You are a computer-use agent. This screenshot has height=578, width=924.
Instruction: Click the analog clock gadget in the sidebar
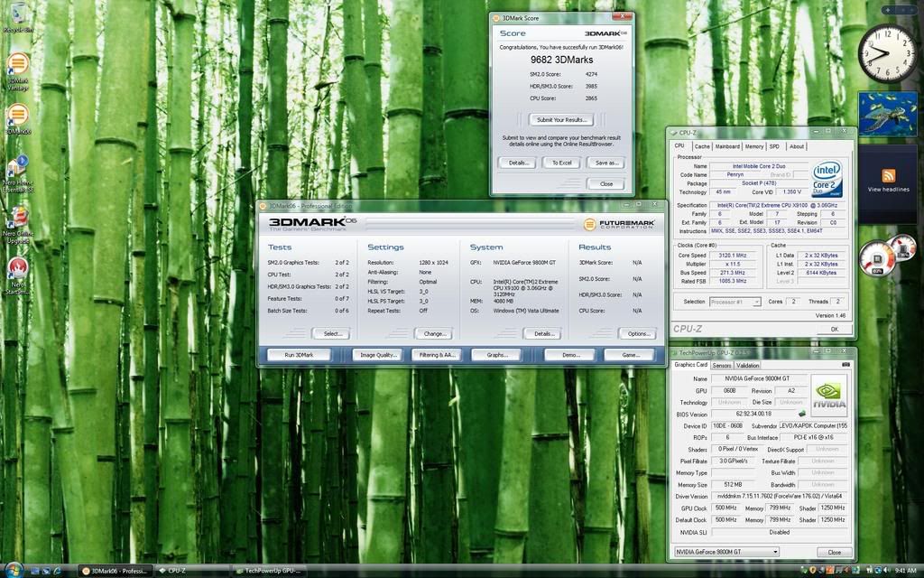(x=886, y=53)
